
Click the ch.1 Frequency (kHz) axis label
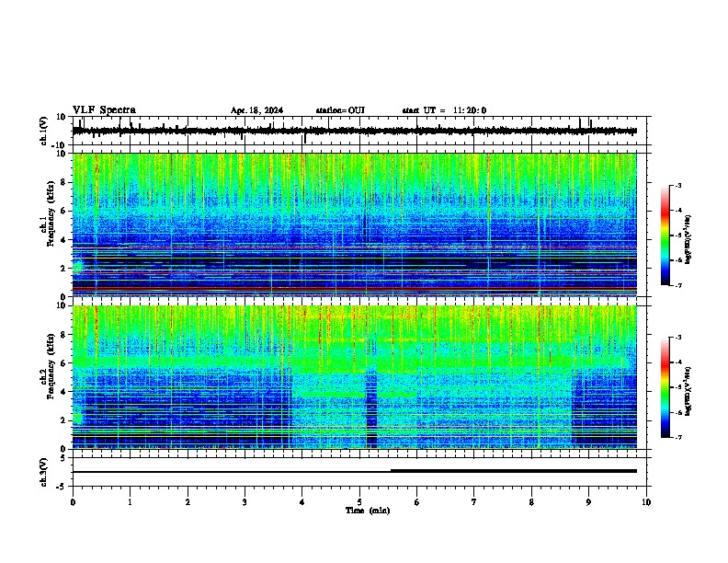coord(49,213)
